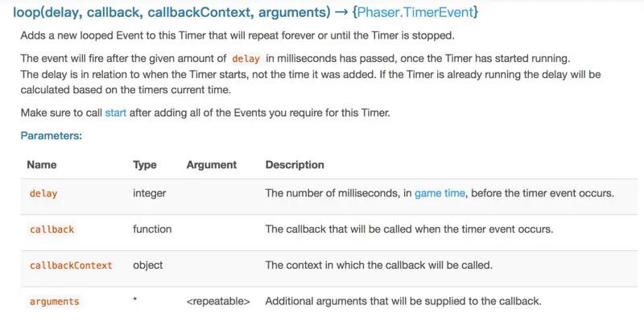This screenshot has width=644, height=330.
Task: Click the description of the callback parameter
Action: 409,229
